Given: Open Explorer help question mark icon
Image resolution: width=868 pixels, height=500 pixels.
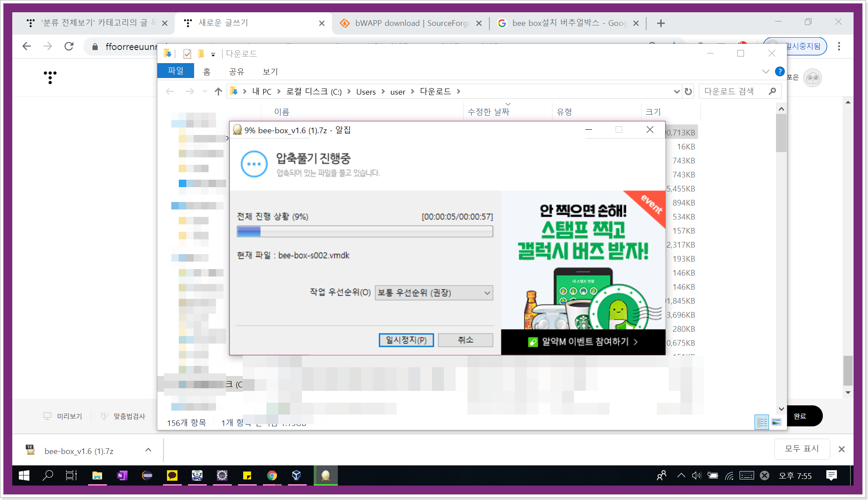Looking at the screenshot, I should click(x=779, y=71).
